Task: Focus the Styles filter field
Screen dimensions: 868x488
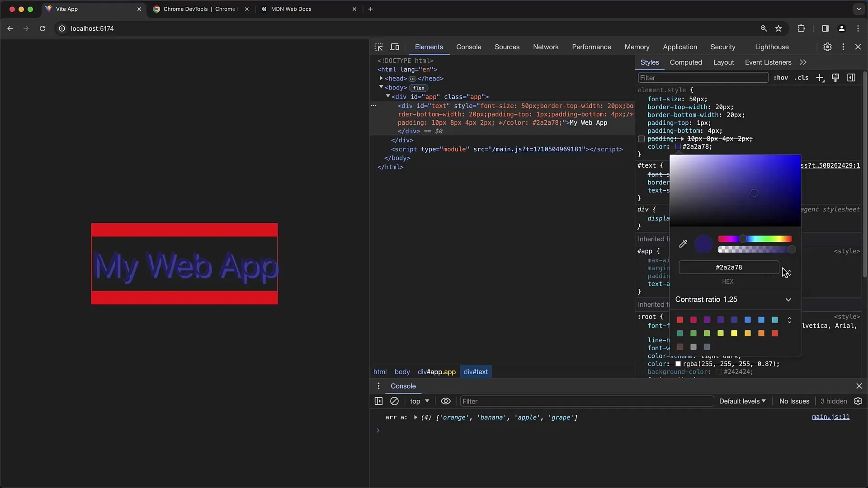Action: [x=703, y=78]
